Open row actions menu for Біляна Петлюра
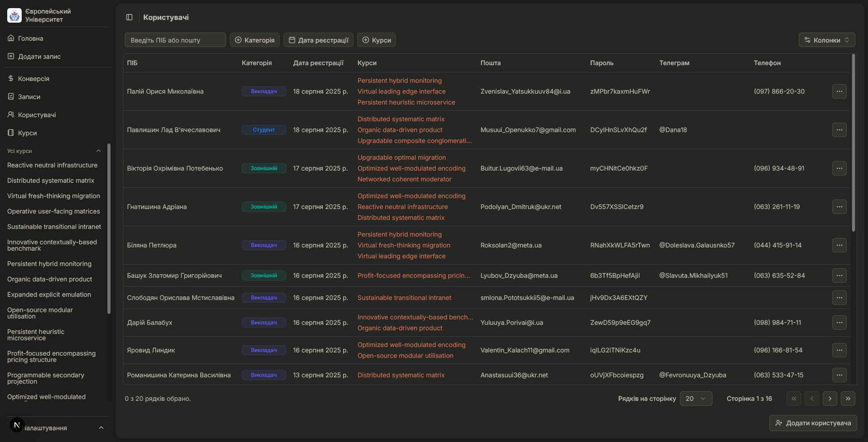 tap(839, 245)
